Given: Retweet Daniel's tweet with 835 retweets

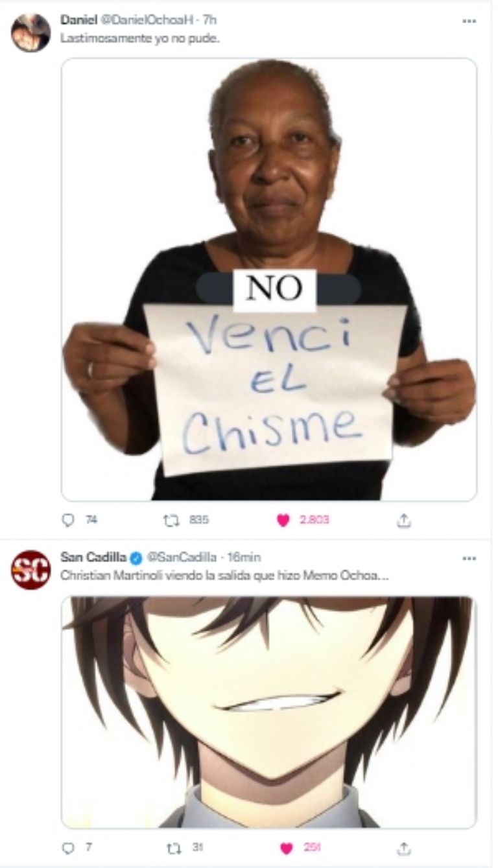Looking at the screenshot, I should point(171,520).
